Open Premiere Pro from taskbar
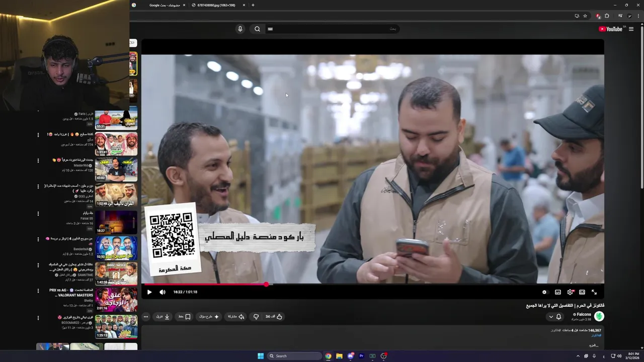This screenshot has width=644, height=362. pyautogui.click(x=361, y=356)
